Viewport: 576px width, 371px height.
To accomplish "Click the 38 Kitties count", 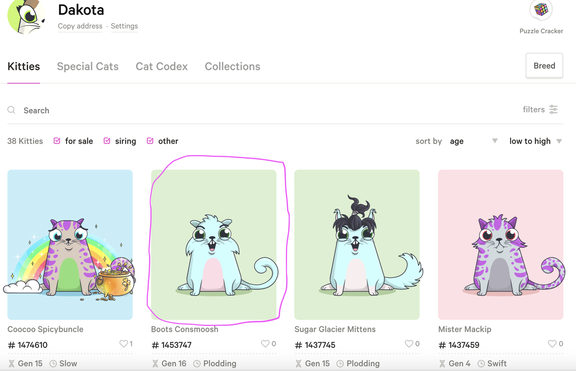I will (25, 141).
